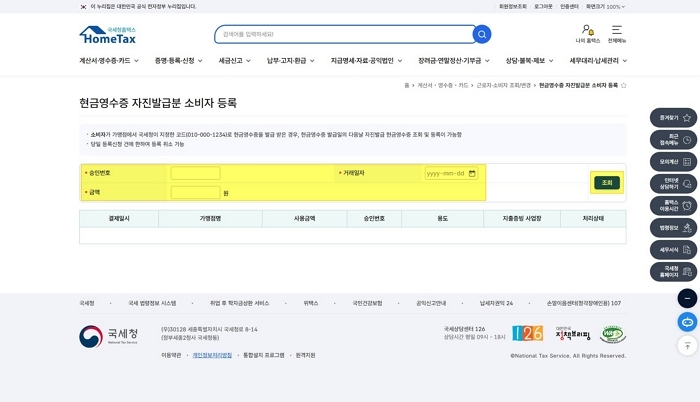Expand the 세무대리·납세관리 menu

(598, 61)
